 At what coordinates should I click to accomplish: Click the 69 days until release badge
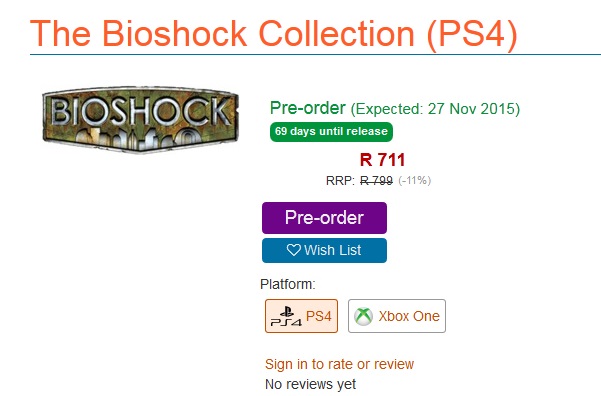tap(331, 131)
